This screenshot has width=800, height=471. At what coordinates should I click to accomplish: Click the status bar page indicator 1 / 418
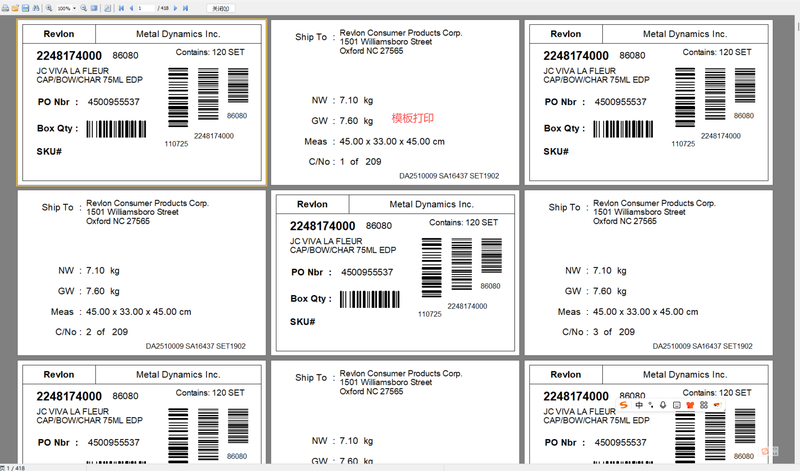tap(13, 468)
